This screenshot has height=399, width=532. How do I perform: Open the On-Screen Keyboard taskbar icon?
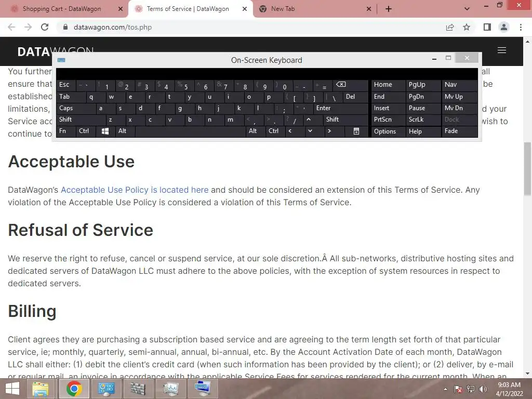click(203, 389)
